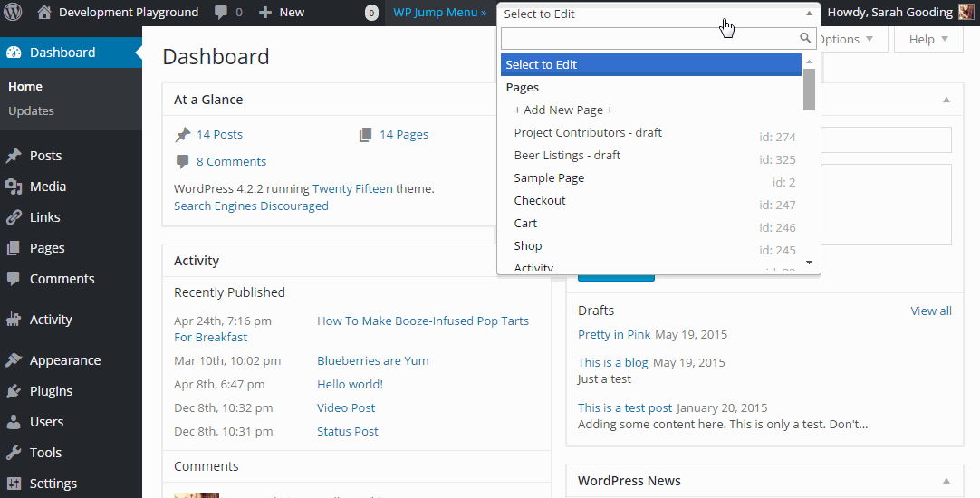The image size is (980, 498).
Task: Click the Twenty Fifteen theme link
Action: pos(352,189)
